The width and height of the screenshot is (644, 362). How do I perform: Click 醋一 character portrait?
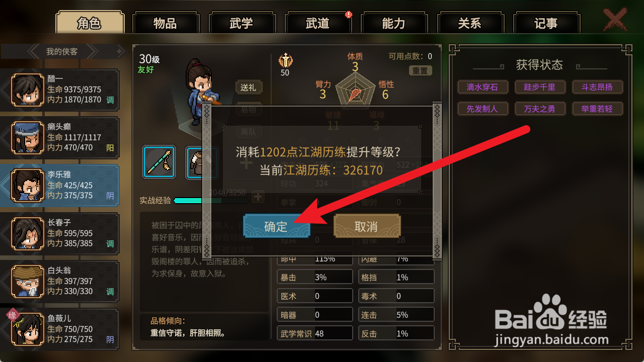tap(28, 90)
